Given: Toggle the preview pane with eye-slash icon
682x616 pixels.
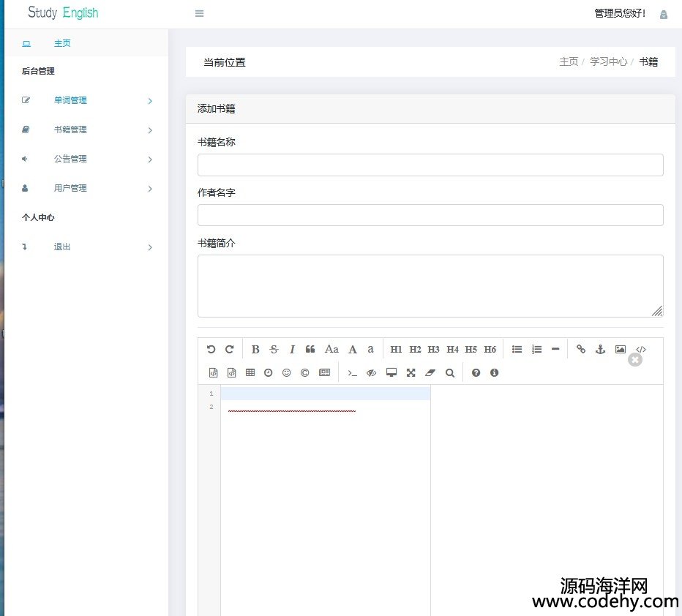Looking at the screenshot, I should pos(371,372).
